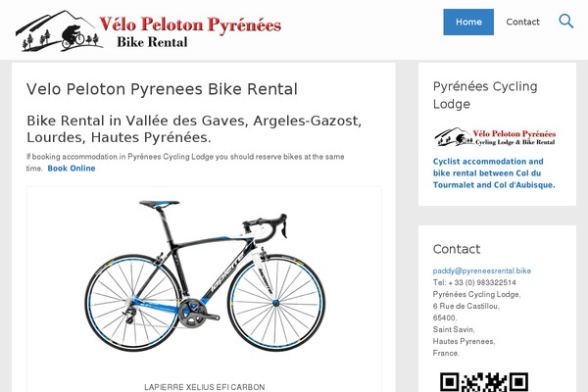Open the Cyclist accommodation and bike rental link

(494, 172)
